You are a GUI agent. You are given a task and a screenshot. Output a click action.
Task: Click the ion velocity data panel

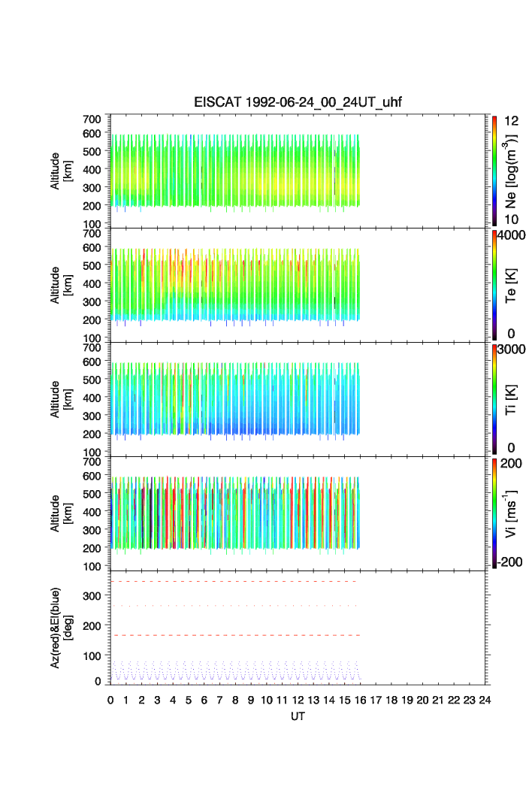point(298,513)
